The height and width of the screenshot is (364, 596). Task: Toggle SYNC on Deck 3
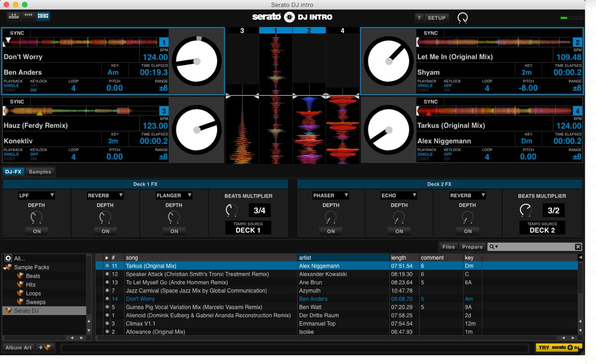(x=17, y=102)
